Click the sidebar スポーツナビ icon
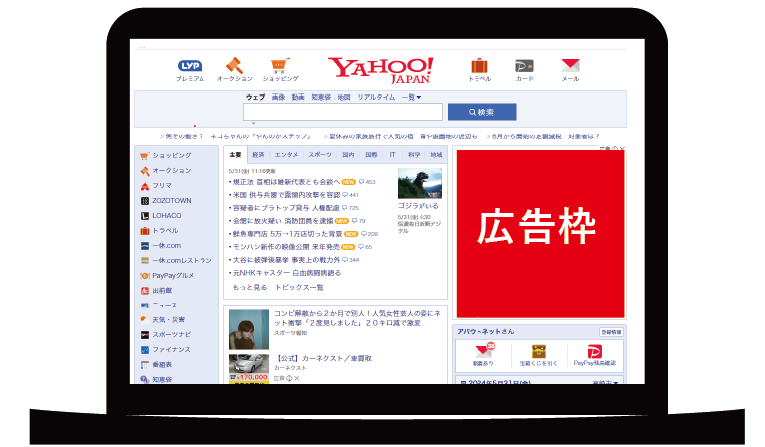This screenshot has width=765, height=447. tap(144, 335)
